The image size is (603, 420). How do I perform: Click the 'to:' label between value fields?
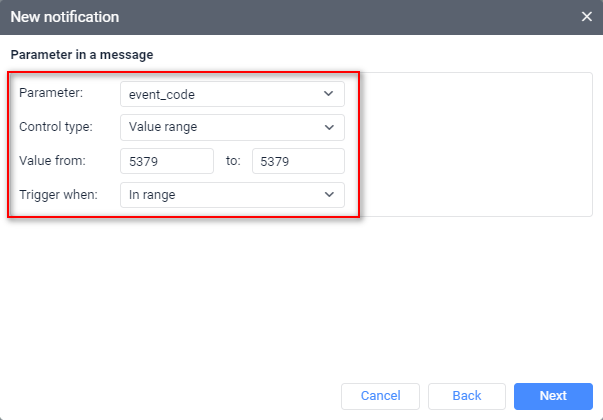tap(233, 161)
